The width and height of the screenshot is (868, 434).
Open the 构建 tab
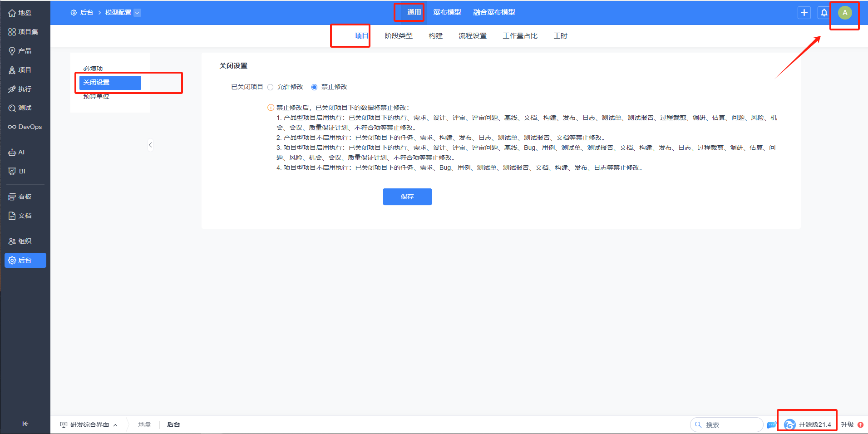coord(435,36)
